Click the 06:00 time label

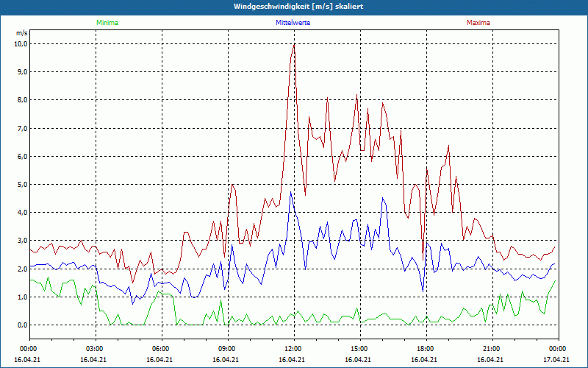tap(162, 349)
